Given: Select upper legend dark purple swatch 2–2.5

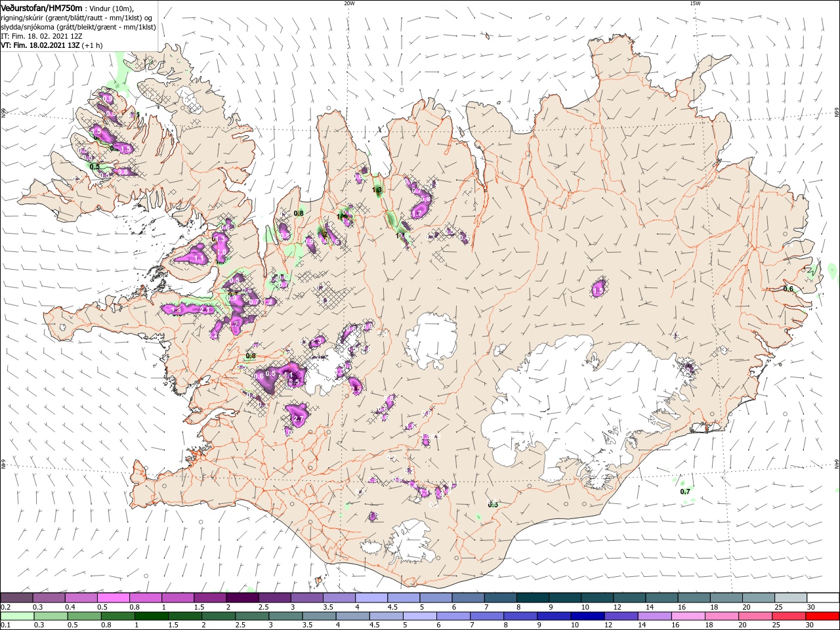Looking at the screenshot, I should [242, 598].
